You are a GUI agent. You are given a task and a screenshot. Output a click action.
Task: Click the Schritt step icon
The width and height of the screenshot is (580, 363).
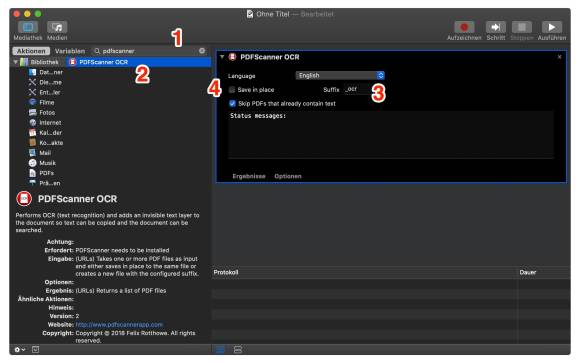coord(496,27)
